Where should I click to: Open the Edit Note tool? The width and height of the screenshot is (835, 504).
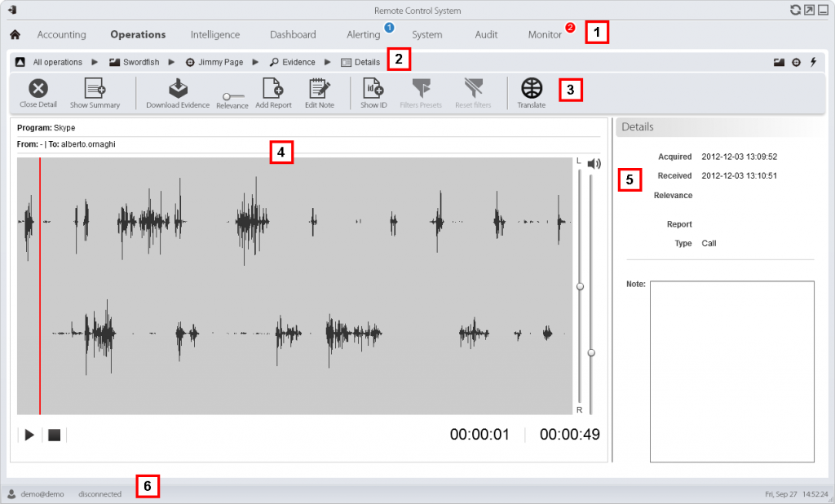click(x=319, y=88)
